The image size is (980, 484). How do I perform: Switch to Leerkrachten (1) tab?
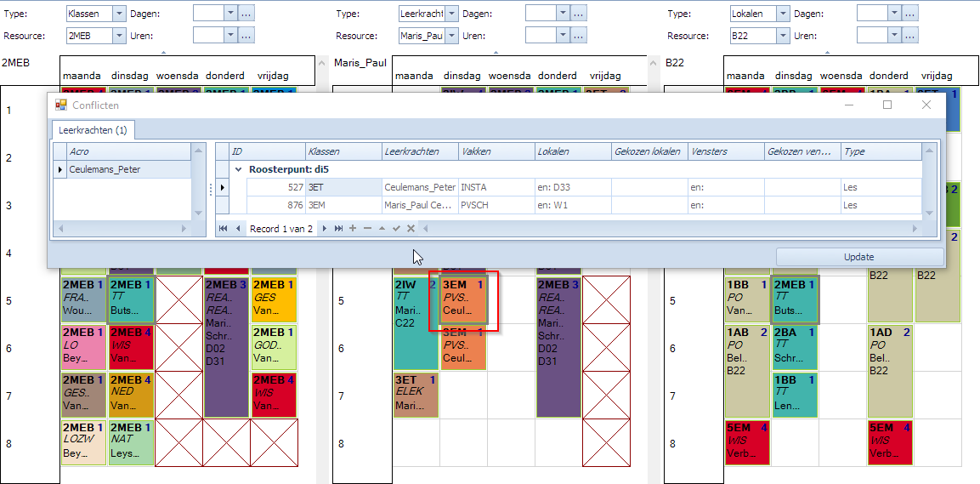coord(93,130)
